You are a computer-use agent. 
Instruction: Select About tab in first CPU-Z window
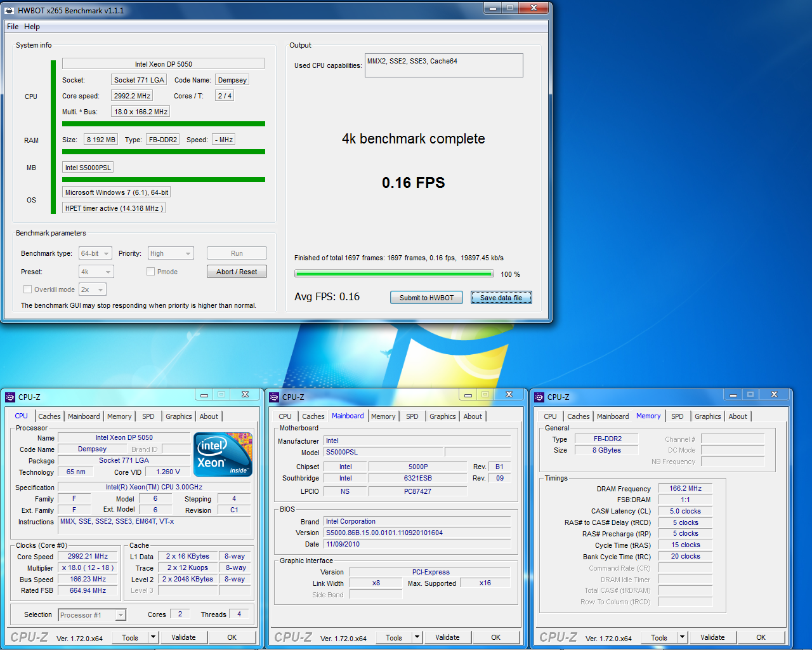[209, 416]
